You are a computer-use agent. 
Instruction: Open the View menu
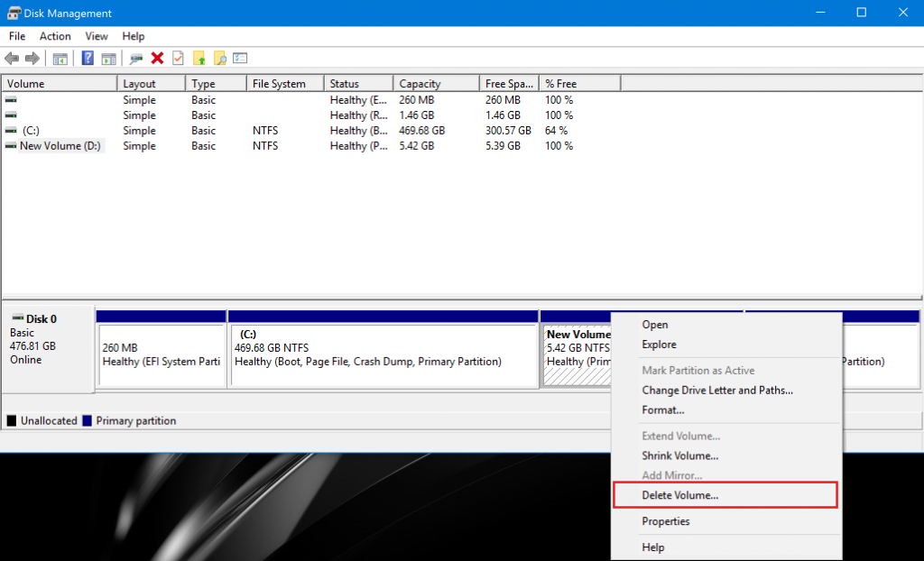[96, 36]
